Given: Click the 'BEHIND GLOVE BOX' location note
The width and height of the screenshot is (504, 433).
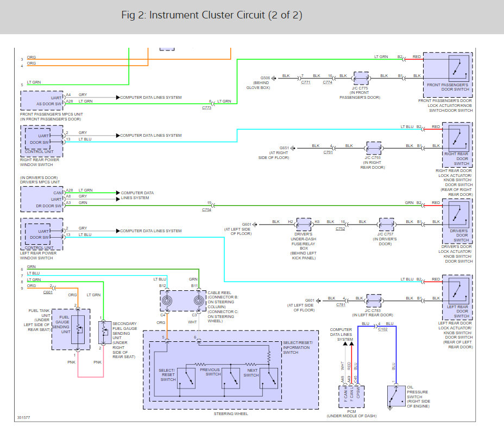Looking at the screenshot, I should 258,85.
